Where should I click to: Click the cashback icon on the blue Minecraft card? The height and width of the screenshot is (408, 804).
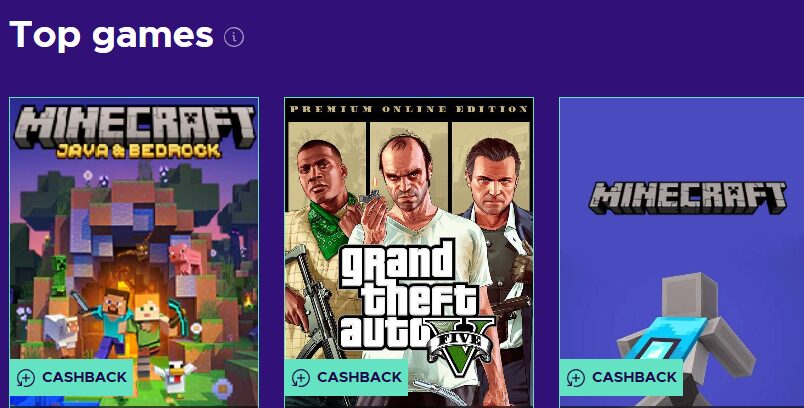pos(575,378)
